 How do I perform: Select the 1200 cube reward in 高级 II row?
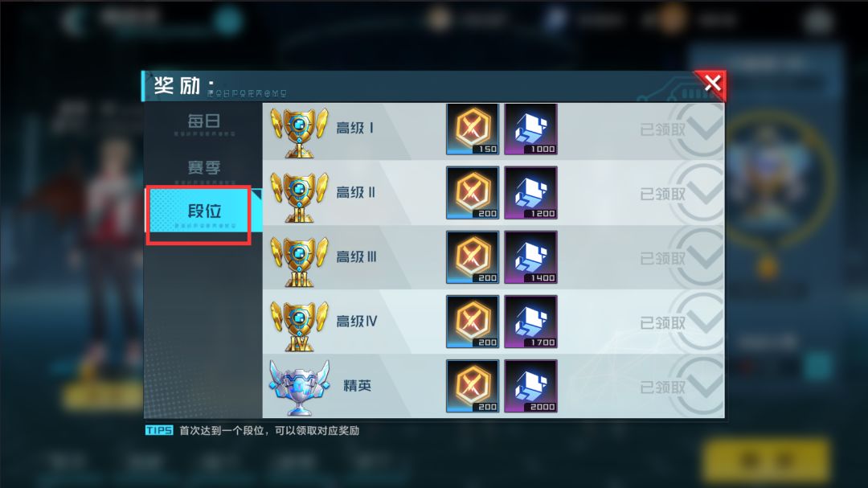pyautogui.click(x=530, y=193)
